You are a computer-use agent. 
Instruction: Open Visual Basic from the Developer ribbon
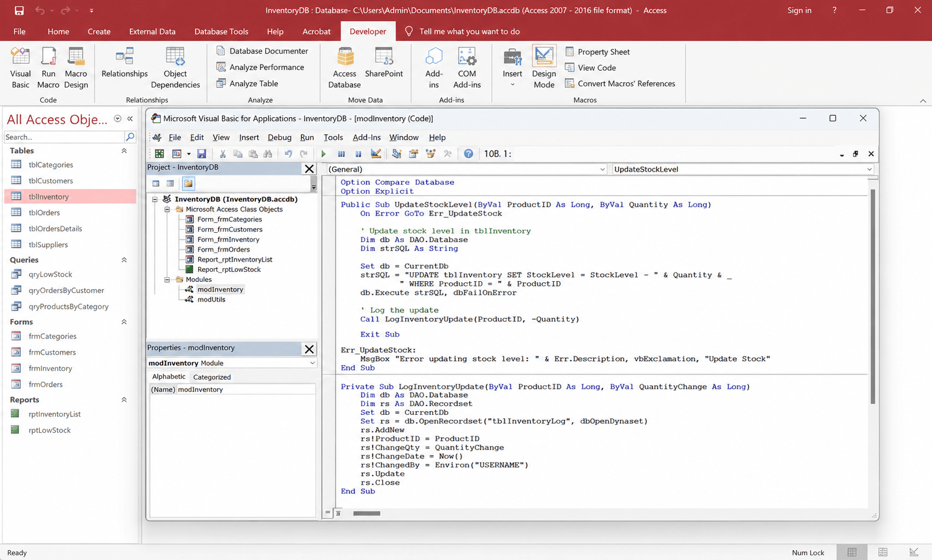click(20, 68)
